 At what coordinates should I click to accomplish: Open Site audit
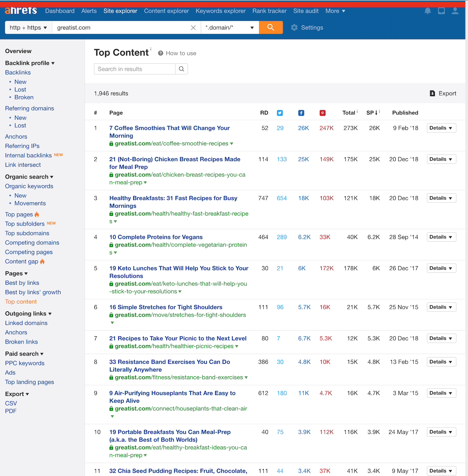[306, 11]
